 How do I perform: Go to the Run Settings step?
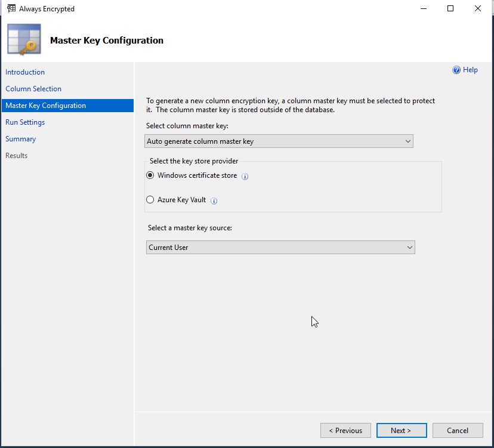[25, 122]
